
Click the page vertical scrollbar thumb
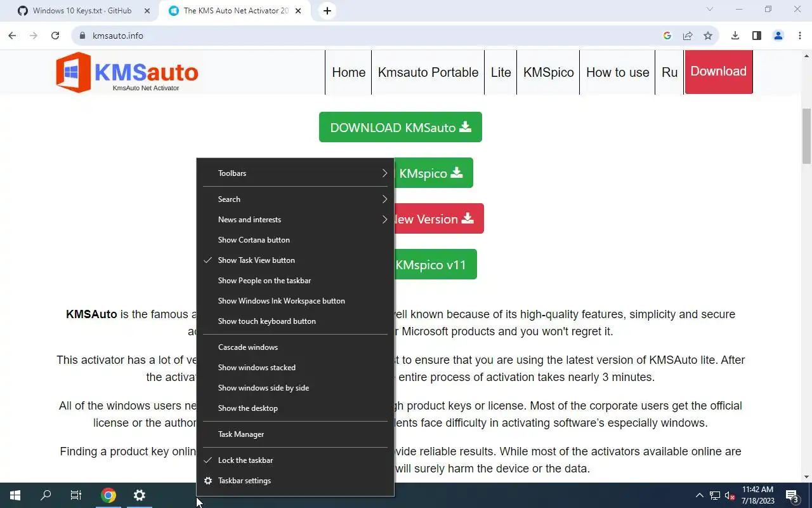[x=807, y=136]
